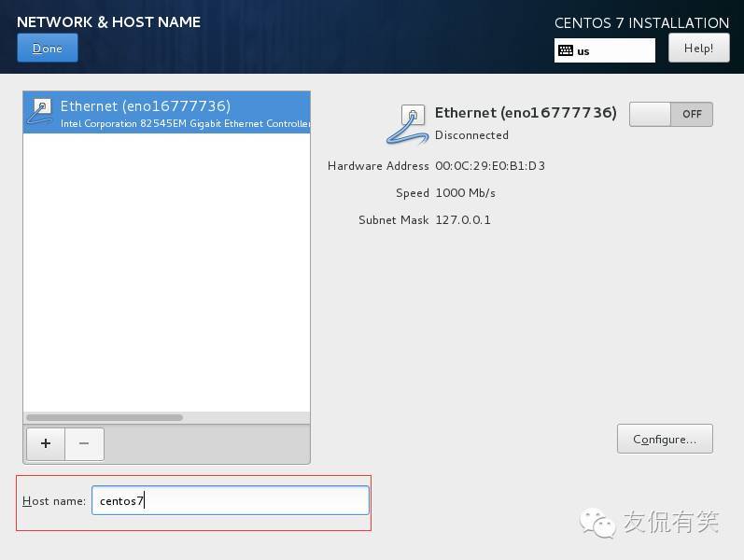The width and height of the screenshot is (744, 560).
Task: Click the Disconnected status text
Action: tap(471, 135)
